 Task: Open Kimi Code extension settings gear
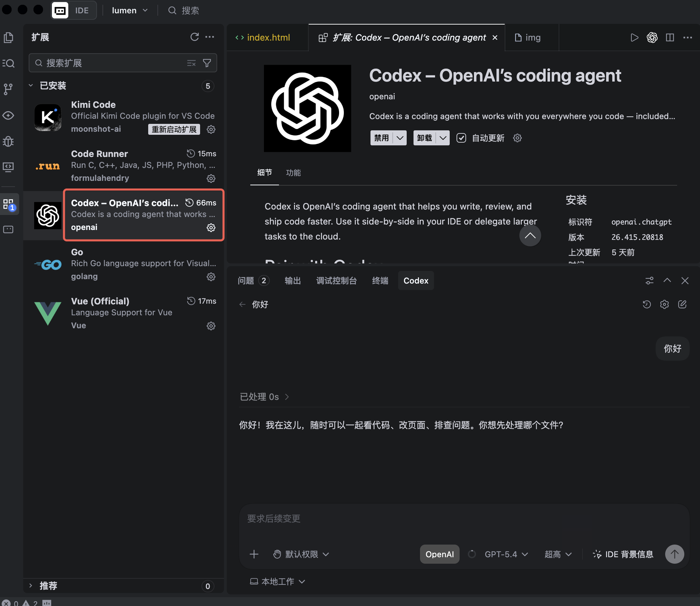pyautogui.click(x=211, y=129)
